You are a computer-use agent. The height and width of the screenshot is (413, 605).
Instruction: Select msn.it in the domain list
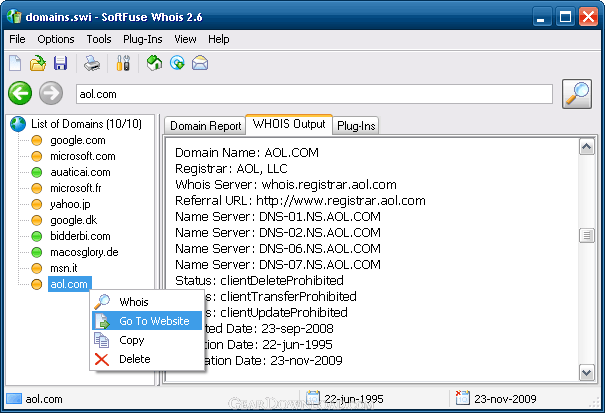64,268
